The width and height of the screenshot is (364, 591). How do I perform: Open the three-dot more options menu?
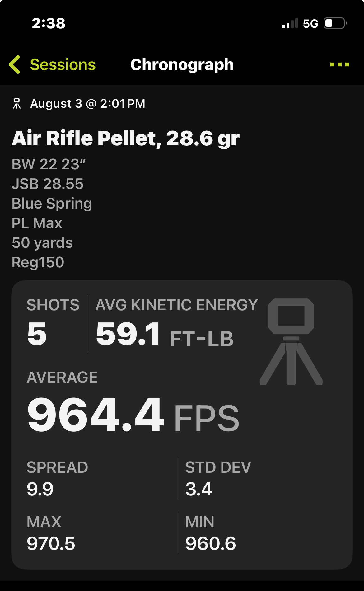[340, 64]
